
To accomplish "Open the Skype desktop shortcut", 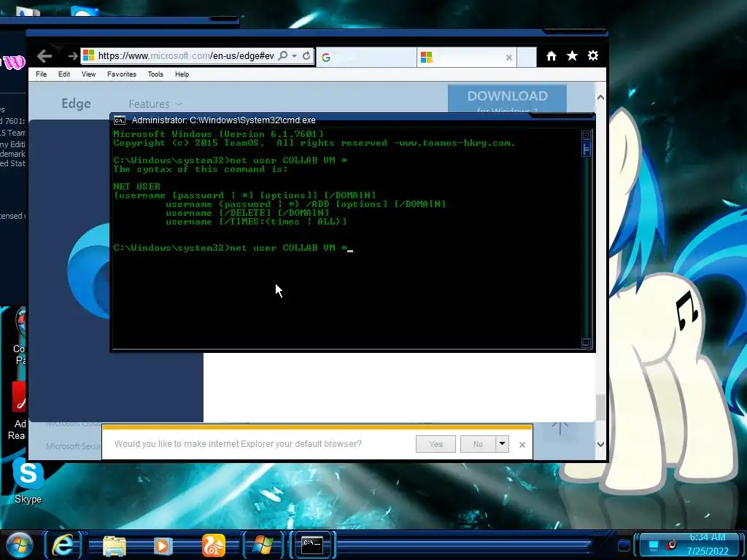I will click(28, 481).
